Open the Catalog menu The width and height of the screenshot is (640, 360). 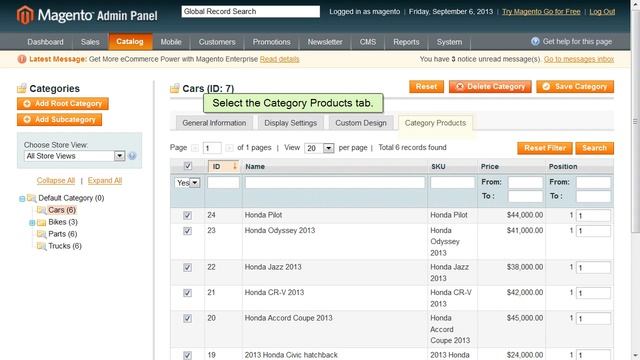(130, 42)
